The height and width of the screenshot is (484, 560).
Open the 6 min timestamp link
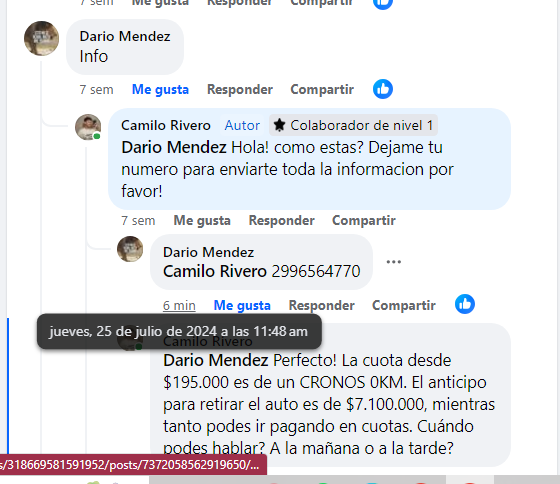tap(179, 305)
